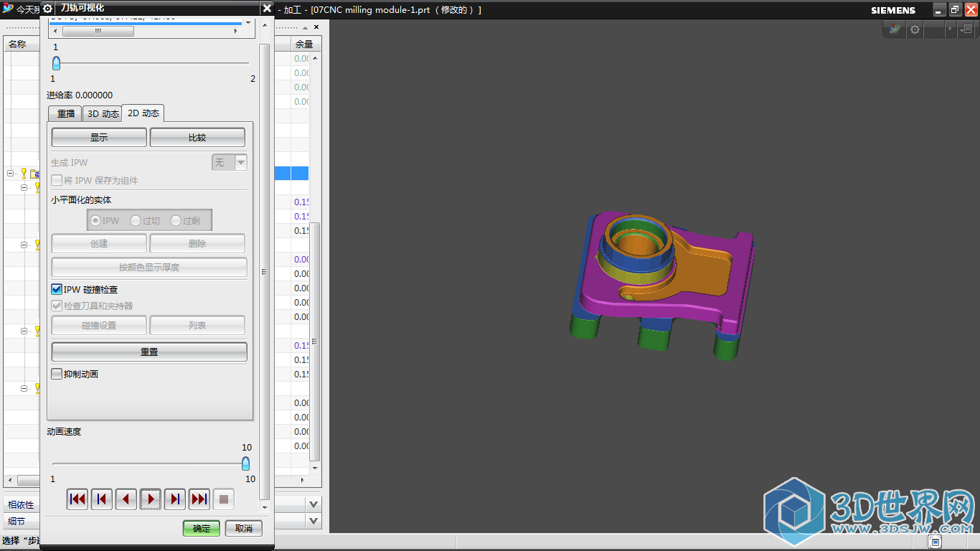This screenshot has width=980, height=551.
Task: Click the 重置 button
Action: pos(149,352)
